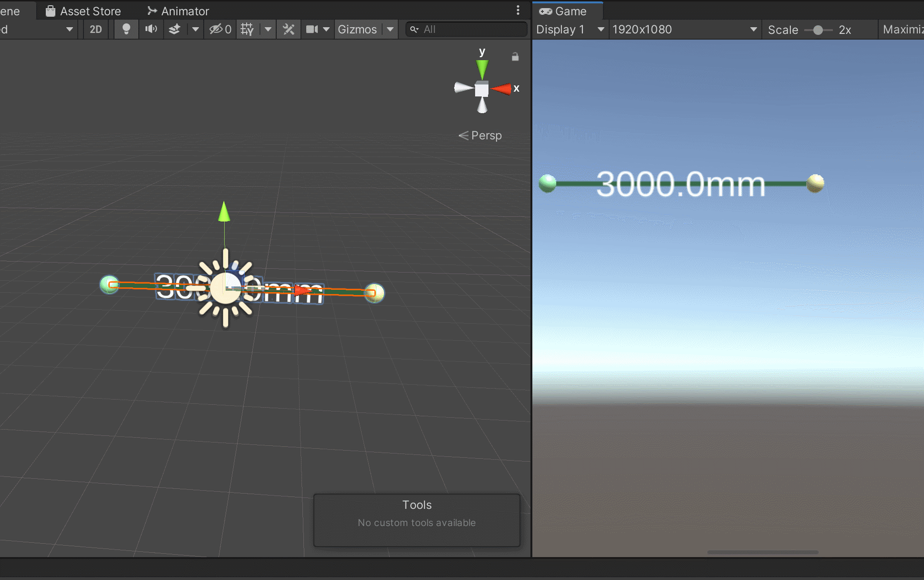Viewport: 924px width, 580px height.
Task: Open the Asset Store tab
Action: click(90, 11)
